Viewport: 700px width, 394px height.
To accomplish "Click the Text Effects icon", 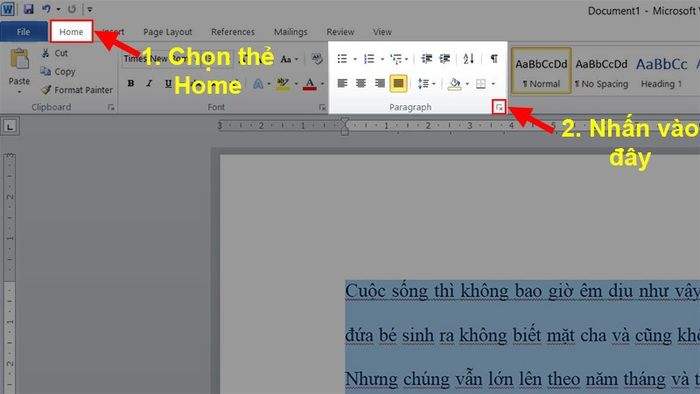I will tap(258, 83).
